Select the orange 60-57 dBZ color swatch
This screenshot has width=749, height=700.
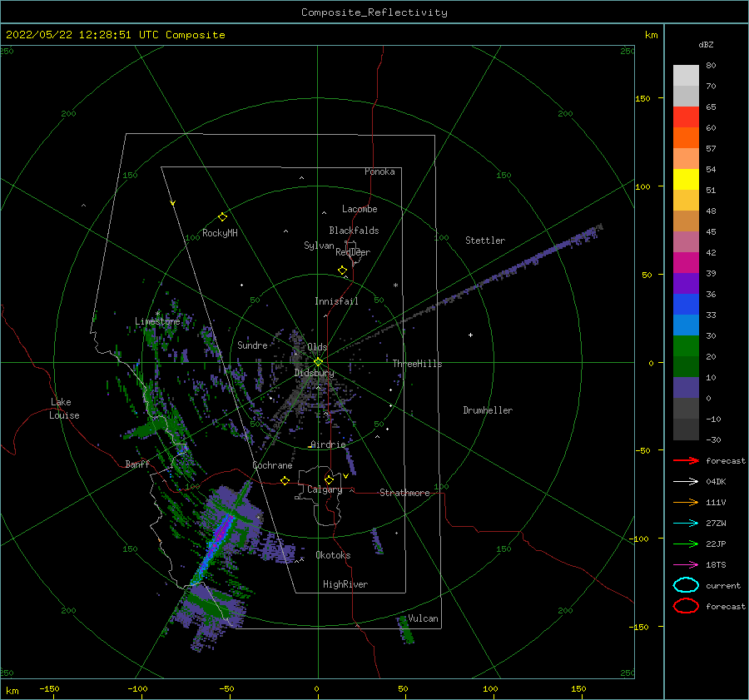coord(686,137)
